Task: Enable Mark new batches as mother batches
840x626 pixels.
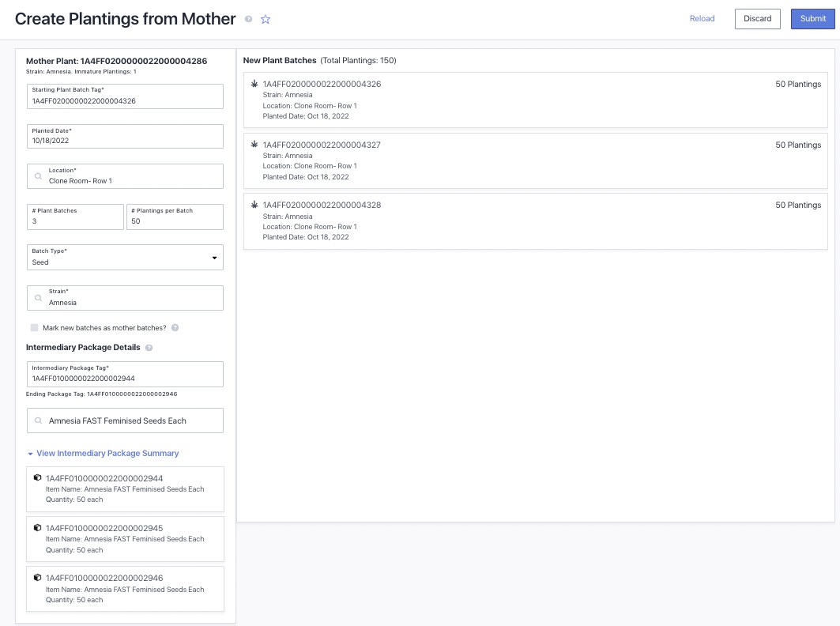Action: tap(34, 327)
